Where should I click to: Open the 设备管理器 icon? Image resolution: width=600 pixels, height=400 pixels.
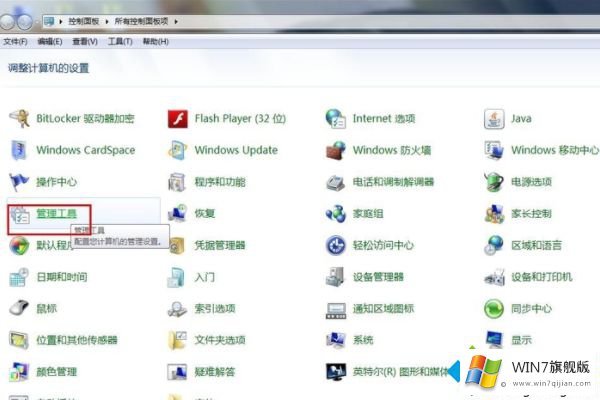[x=336, y=277]
